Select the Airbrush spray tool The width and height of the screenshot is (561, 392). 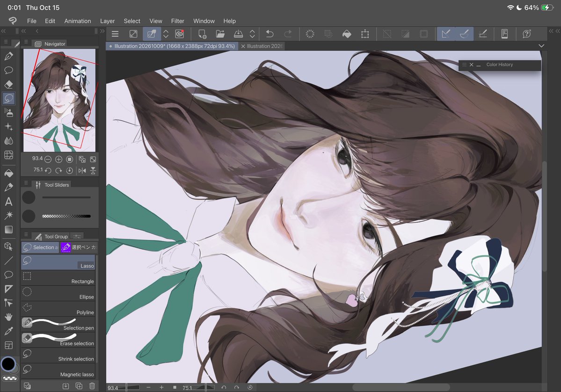coord(8,112)
